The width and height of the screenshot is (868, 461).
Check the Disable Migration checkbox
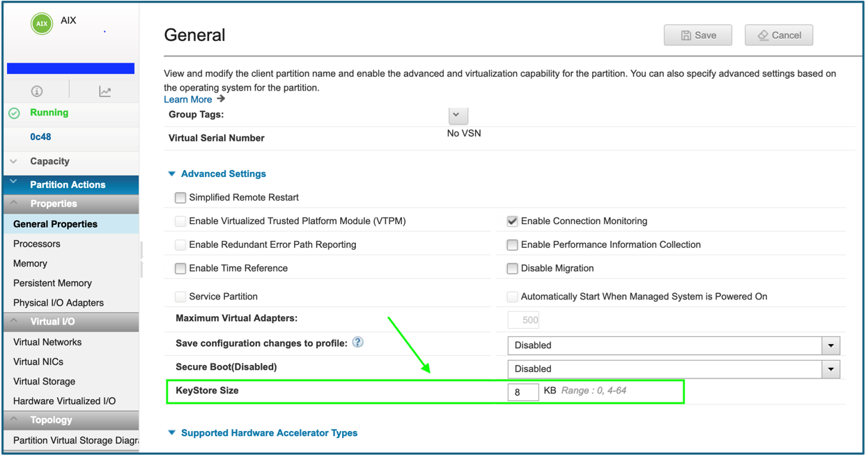point(513,268)
